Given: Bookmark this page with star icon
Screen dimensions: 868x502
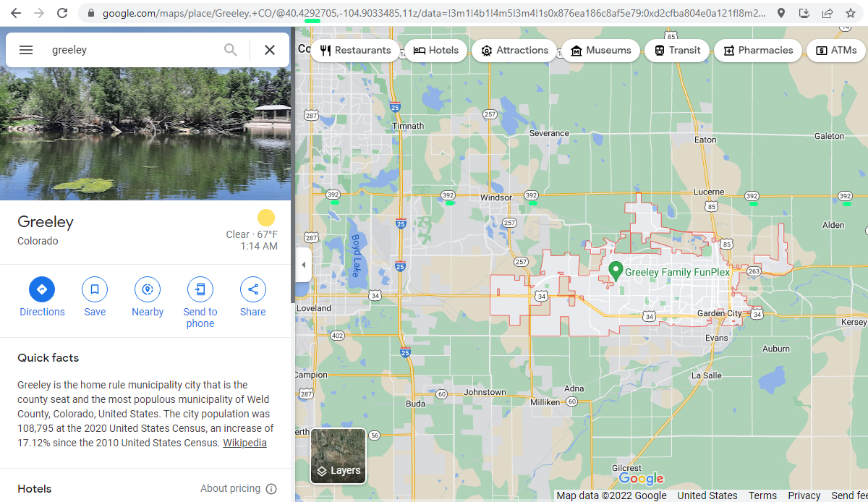Looking at the screenshot, I should [851, 13].
